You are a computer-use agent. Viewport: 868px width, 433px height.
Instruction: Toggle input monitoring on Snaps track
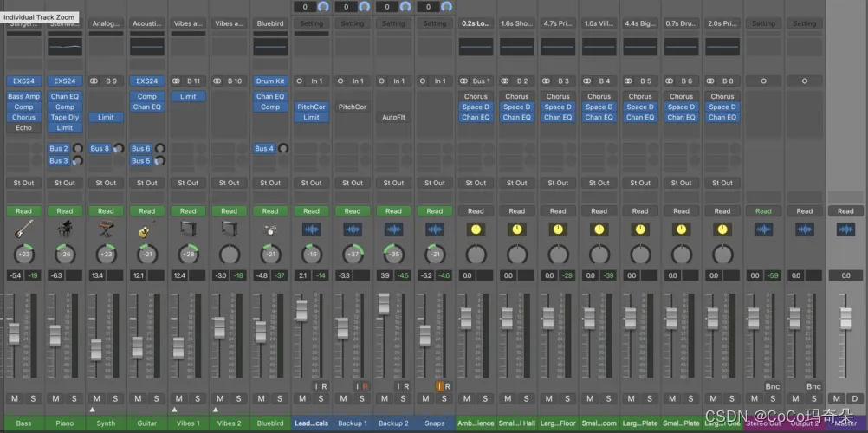click(439, 386)
